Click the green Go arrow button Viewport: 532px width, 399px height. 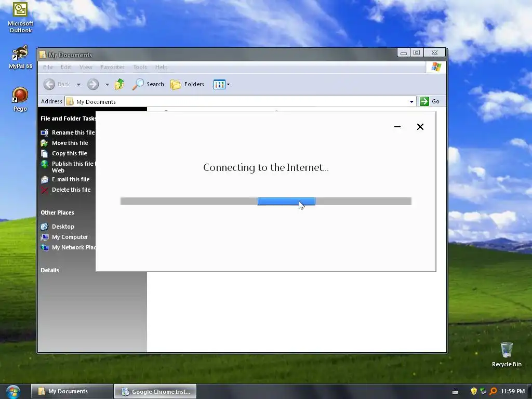coord(424,101)
